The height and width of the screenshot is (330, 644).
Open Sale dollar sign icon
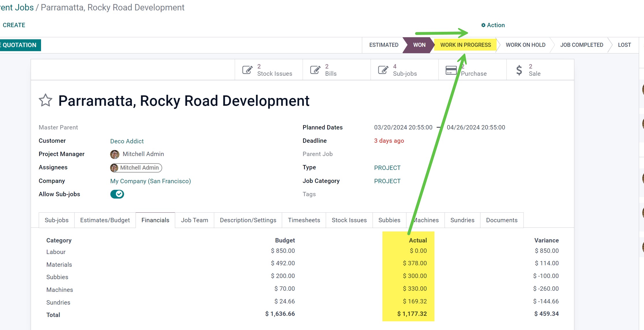(x=519, y=70)
